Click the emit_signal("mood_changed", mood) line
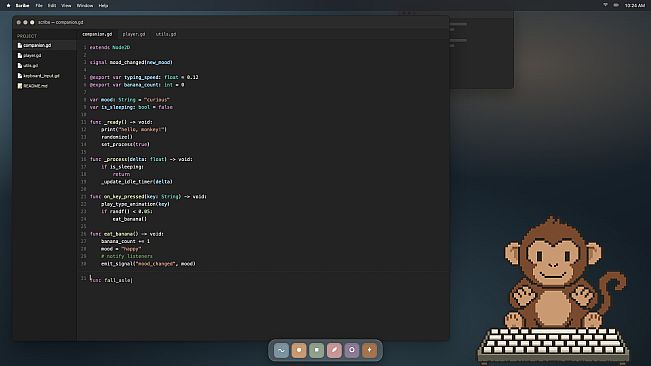 coord(148,264)
